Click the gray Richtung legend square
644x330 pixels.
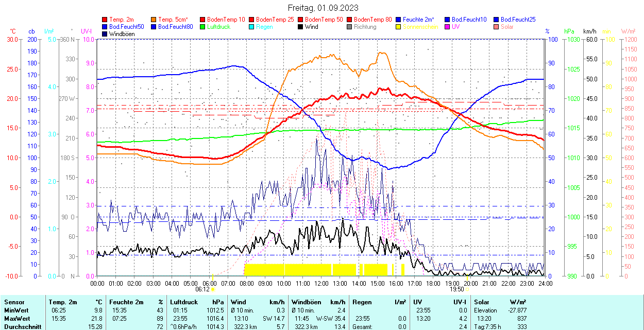pyautogui.click(x=350, y=27)
